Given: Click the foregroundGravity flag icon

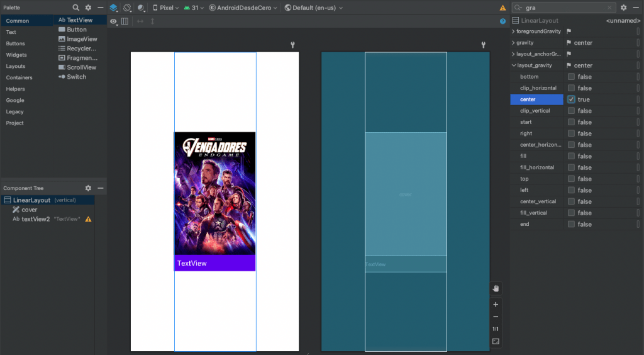Looking at the screenshot, I should tap(569, 31).
